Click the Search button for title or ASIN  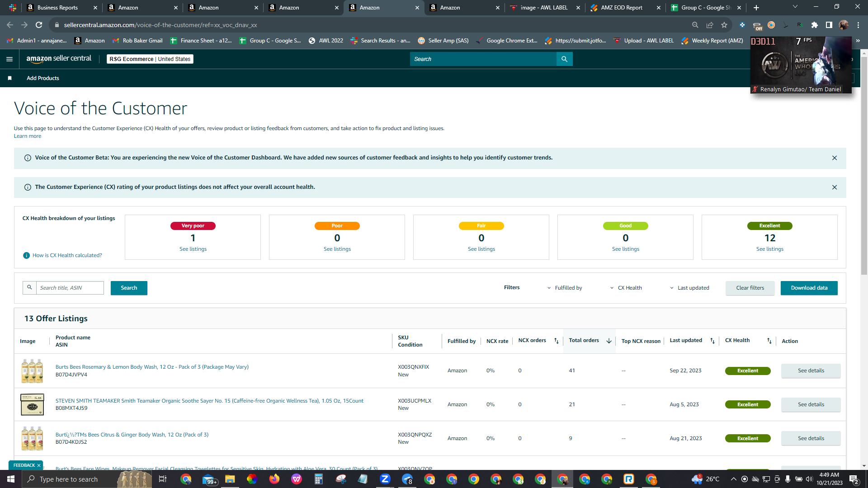coord(129,288)
